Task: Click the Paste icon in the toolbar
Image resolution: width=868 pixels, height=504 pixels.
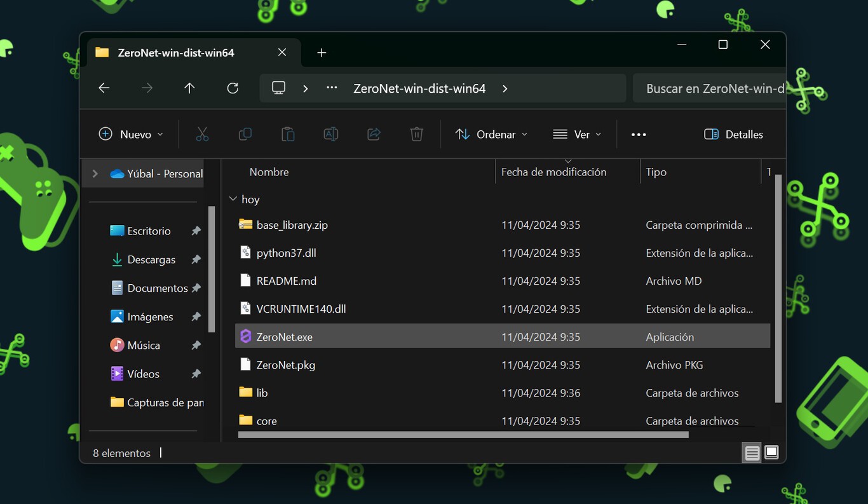Action: [287, 134]
